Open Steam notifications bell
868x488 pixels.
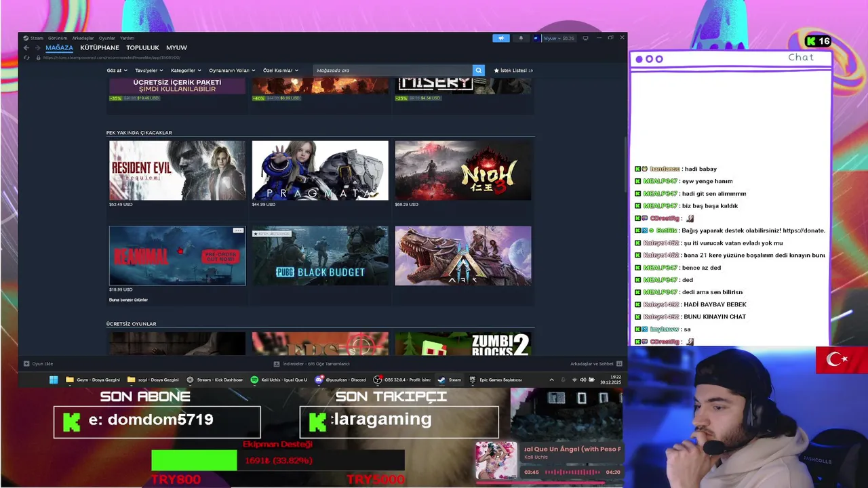[x=521, y=38]
